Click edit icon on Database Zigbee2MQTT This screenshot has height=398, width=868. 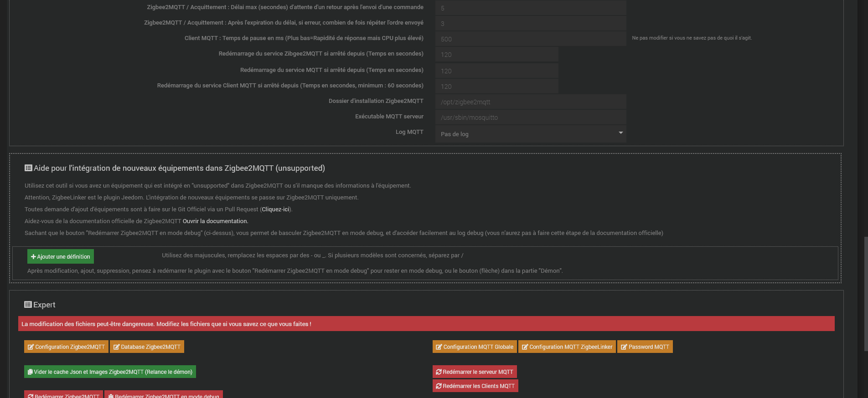coord(116,347)
